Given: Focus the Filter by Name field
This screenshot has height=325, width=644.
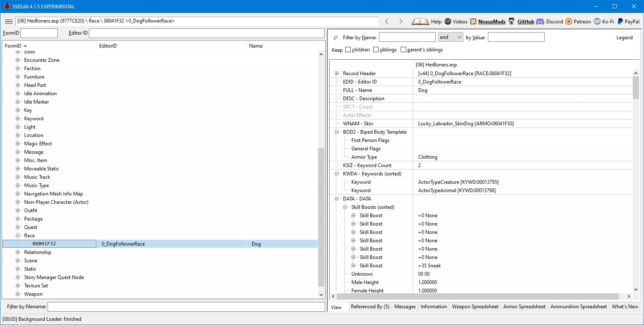Looking at the screenshot, I should 407,37.
